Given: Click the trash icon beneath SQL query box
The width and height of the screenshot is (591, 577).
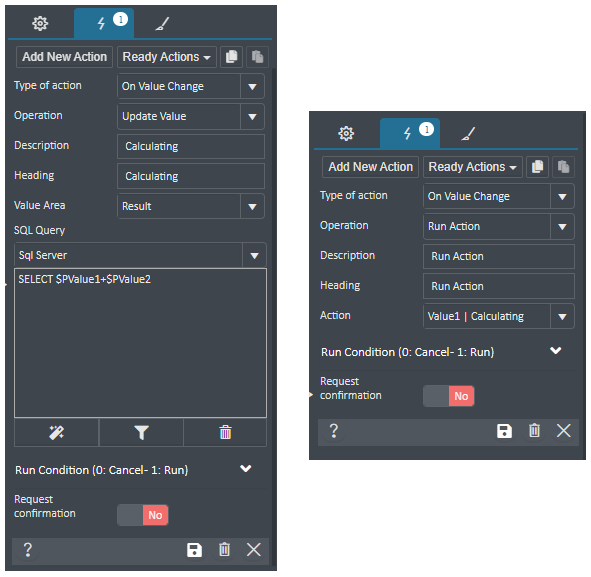Looking at the screenshot, I should coord(225,432).
